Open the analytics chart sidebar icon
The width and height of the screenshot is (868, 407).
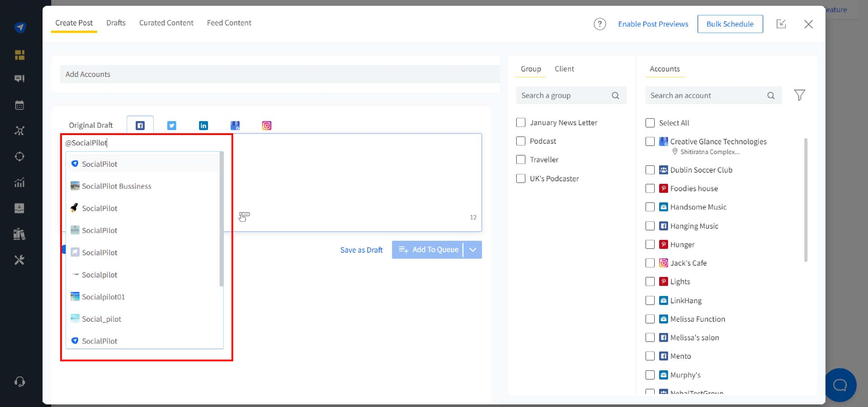[x=20, y=182]
